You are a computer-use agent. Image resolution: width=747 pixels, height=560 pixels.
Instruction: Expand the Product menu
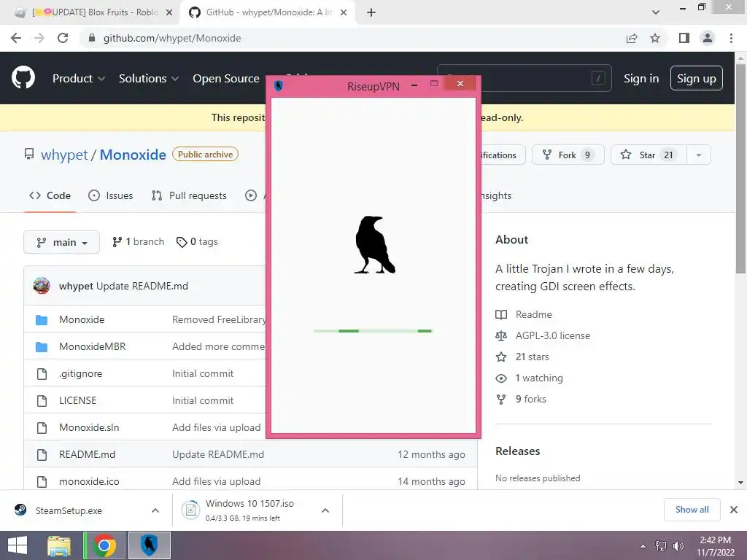point(79,78)
